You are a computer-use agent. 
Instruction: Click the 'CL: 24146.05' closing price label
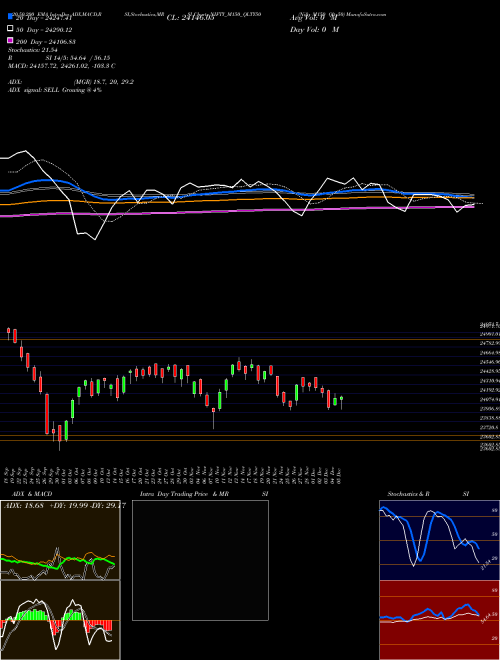tap(190, 18)
